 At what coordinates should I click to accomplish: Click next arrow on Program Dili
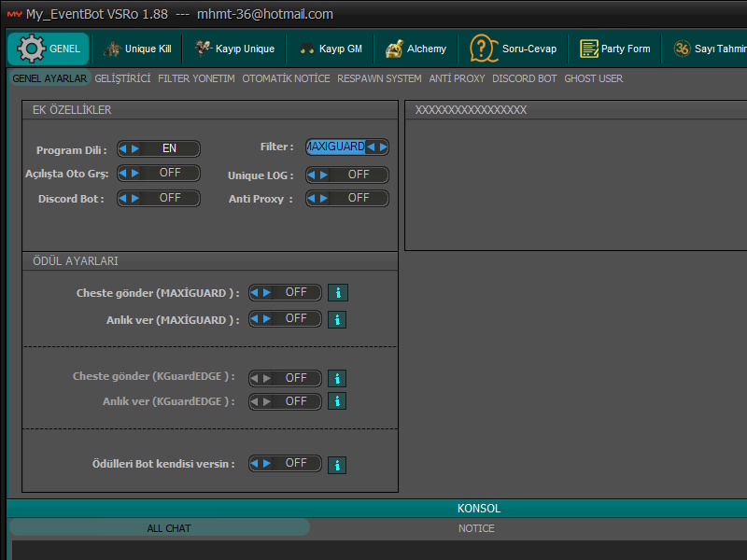[x=135, y=148]
